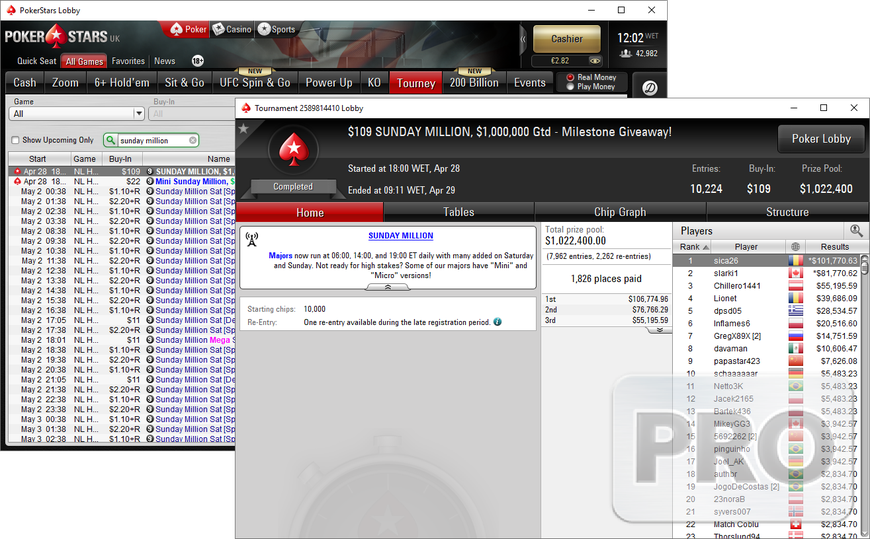Click Canada flag next to slarki1
The width and height of the screenshot is (870, 539).
point(795,273)
